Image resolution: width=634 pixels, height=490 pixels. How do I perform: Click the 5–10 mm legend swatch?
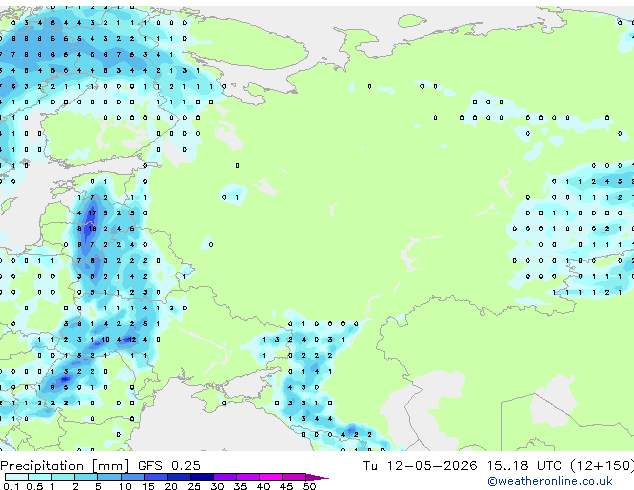click(109, 477)
